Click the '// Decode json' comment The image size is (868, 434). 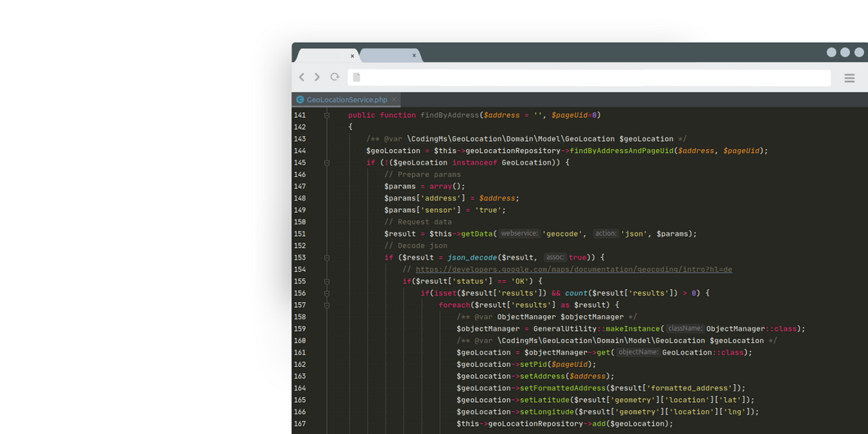416,246
